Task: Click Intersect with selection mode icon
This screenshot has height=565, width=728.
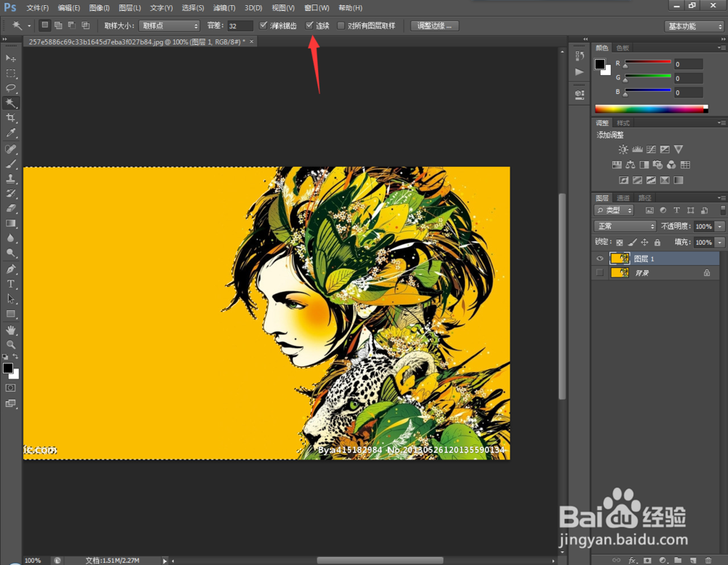Action: [85, 25]
